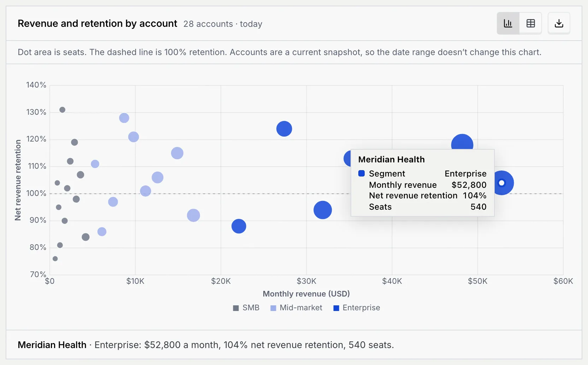Click '104%' retention value in tooltip
Screen dimensions: 588x365
475,196
